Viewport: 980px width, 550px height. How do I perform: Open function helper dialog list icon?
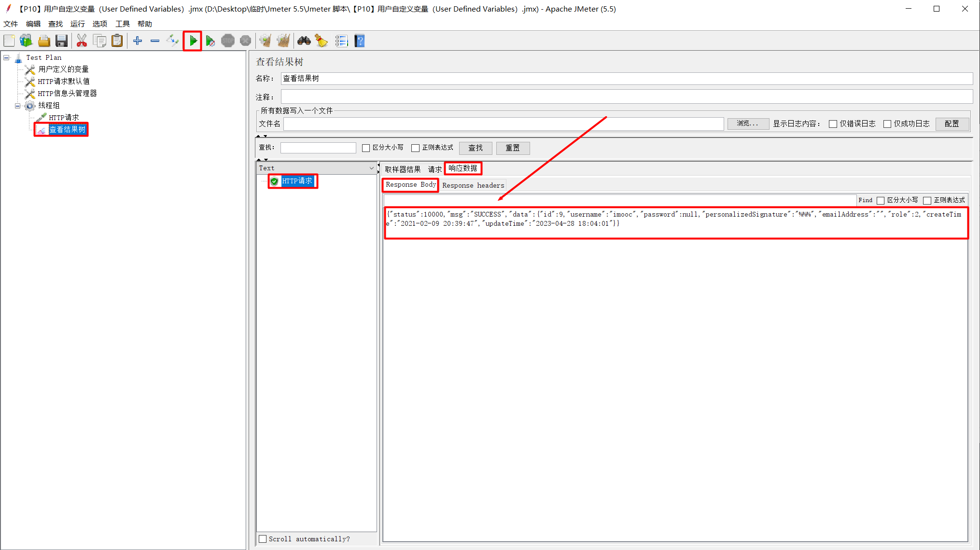tap(341, 41)
